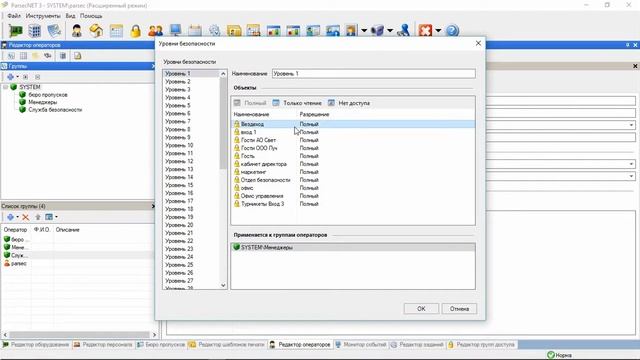Viewport: 640px width, 360px height.
Task: Click the Наименование text field
Action: pyautogui.click(x=373, y=74)
